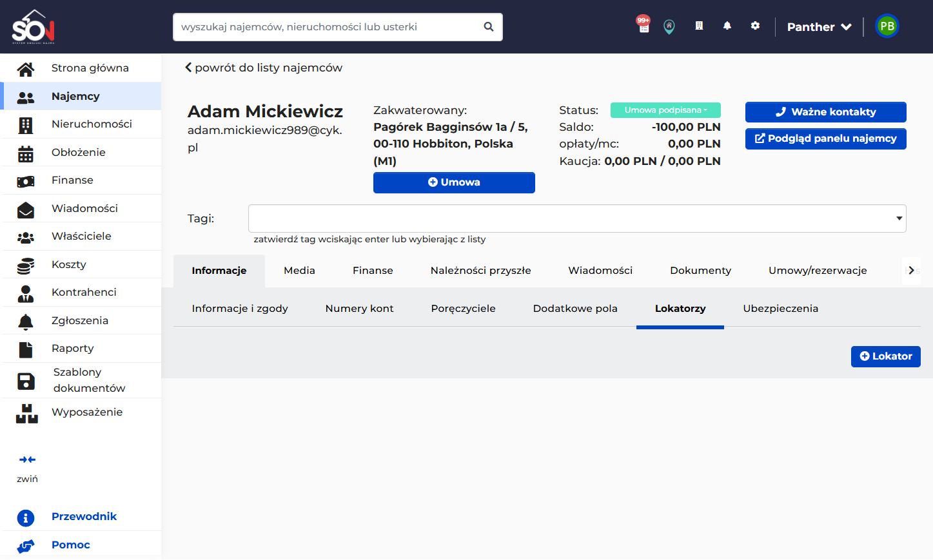Image resolution: width=933 pixels, height=560 pixels.
Task: Select the Ubezpieczenia sub-tab
Action: click(x=780, y=309)
